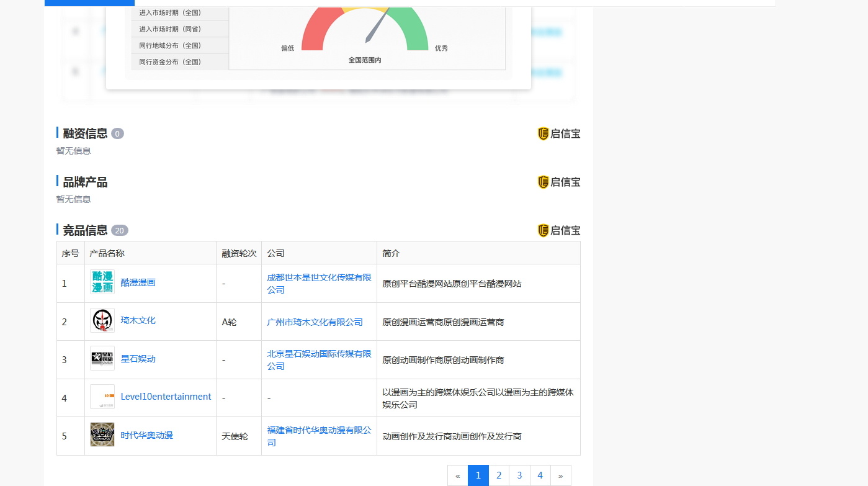The width and height of the screenshot is (868, 486).
Task: Click description 原创平台酷漫网站原创平台酷漫网站
Action: (x=452, y=284)
